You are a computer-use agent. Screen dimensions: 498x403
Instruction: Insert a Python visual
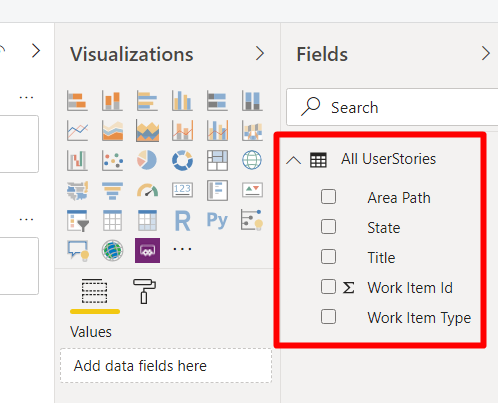[x=217, y=220]
